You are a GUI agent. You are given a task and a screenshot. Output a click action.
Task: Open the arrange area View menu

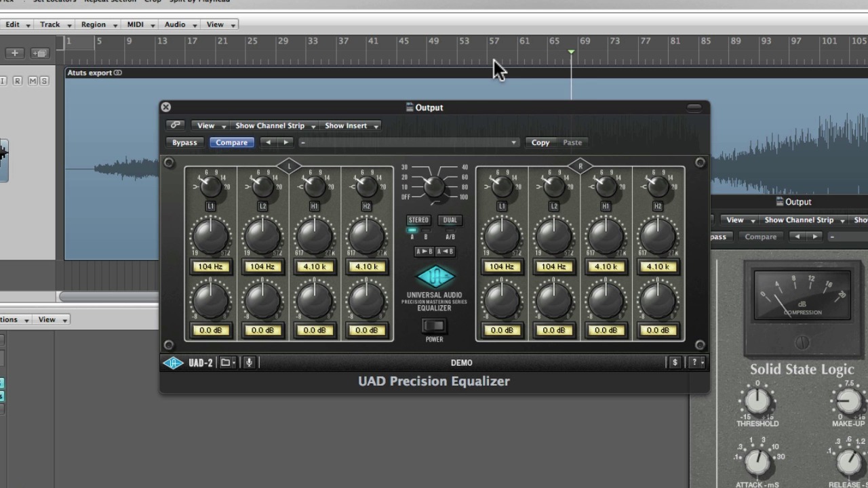tap(219, 24)
